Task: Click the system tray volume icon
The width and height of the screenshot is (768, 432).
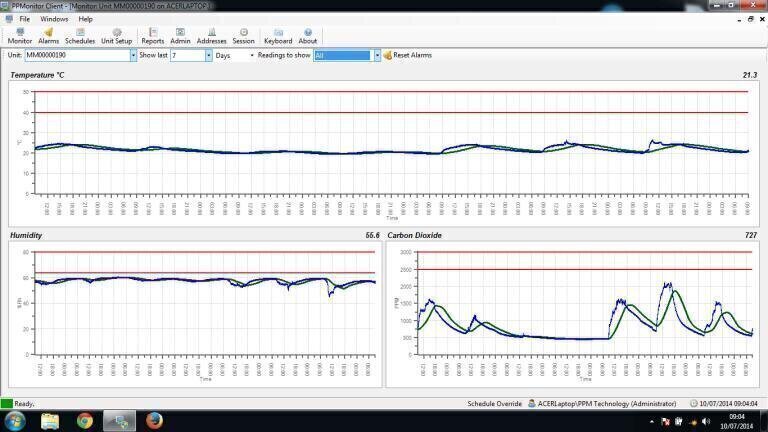Action: coord(706,421)
